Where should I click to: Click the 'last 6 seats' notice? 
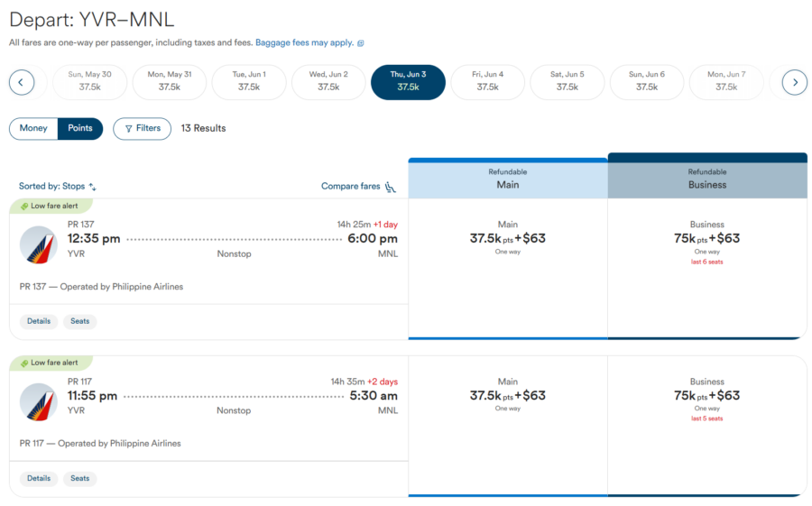706,262
